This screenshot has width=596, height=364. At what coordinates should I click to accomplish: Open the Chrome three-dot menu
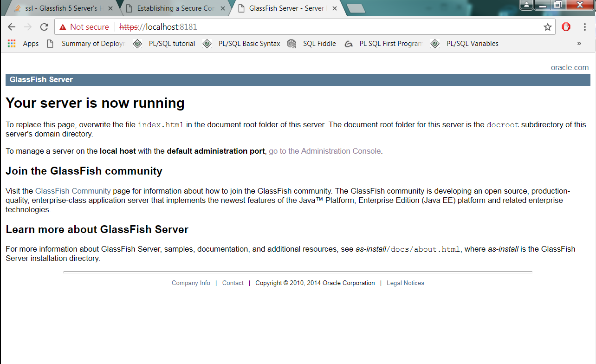click(x=585, y=27)
